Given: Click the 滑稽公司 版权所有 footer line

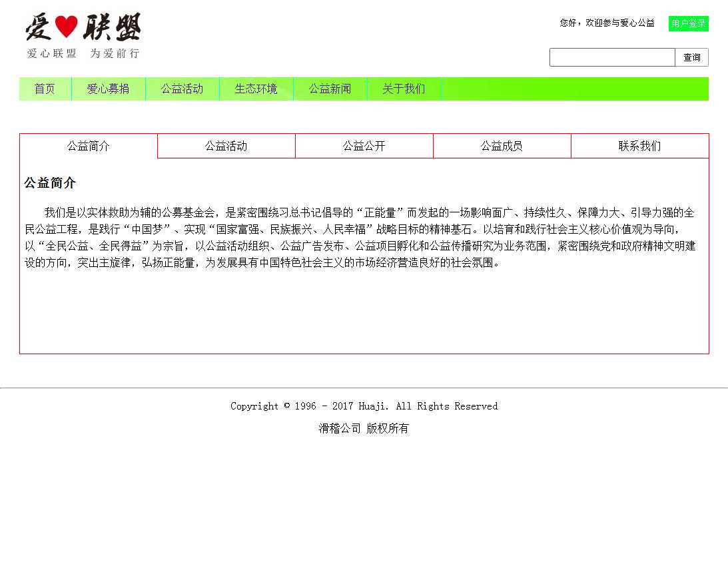Looking at the screenshot, I should click(x=364, y=429).
